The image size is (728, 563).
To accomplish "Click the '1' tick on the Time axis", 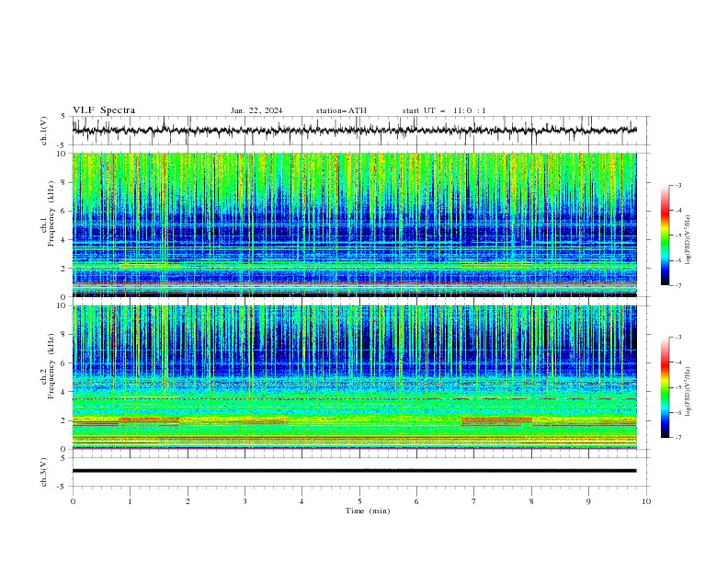I will pos(131,501).
